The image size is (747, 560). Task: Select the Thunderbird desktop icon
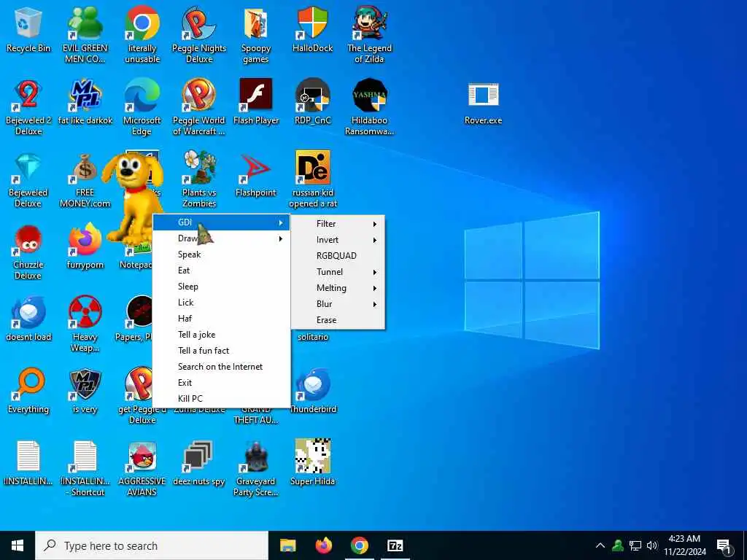click(312, 384)
